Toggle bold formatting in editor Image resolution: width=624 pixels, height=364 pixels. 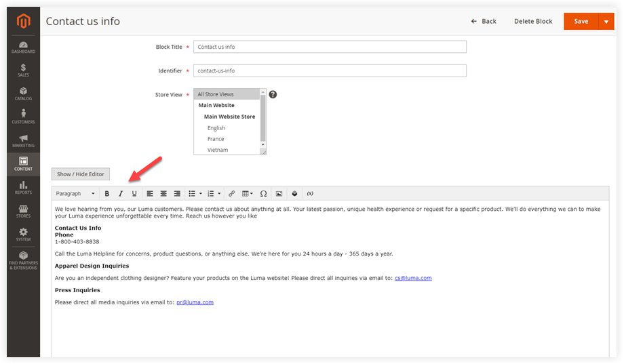(x=106, y=194)
